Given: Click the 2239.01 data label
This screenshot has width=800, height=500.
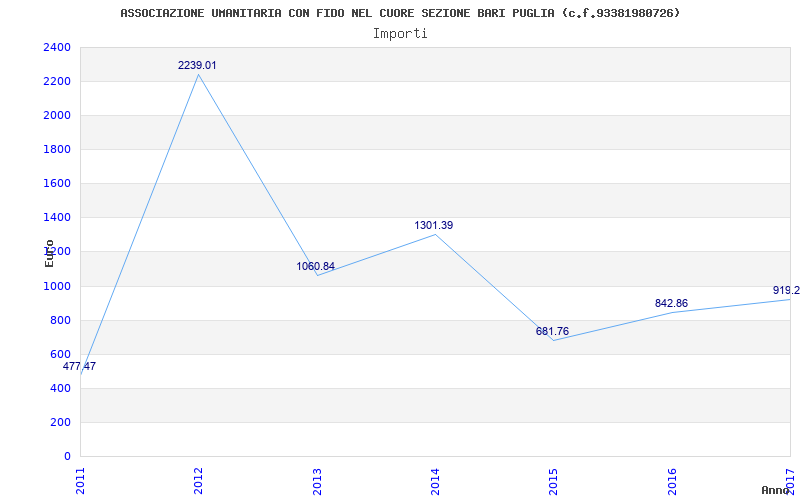Looking at the screenshot, I should [x=197, y=65].
